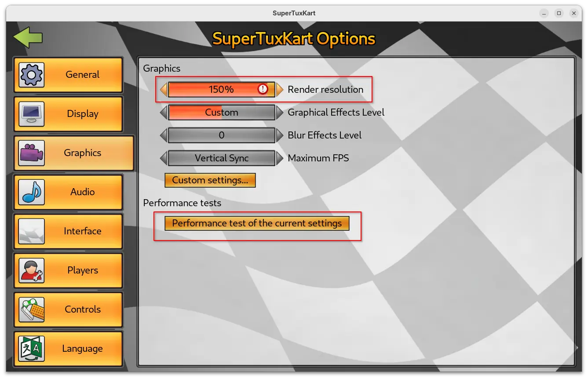Viewport: 588px width, 379px height.
Task: Select the Players character icon
Action: tap(31, 270)
